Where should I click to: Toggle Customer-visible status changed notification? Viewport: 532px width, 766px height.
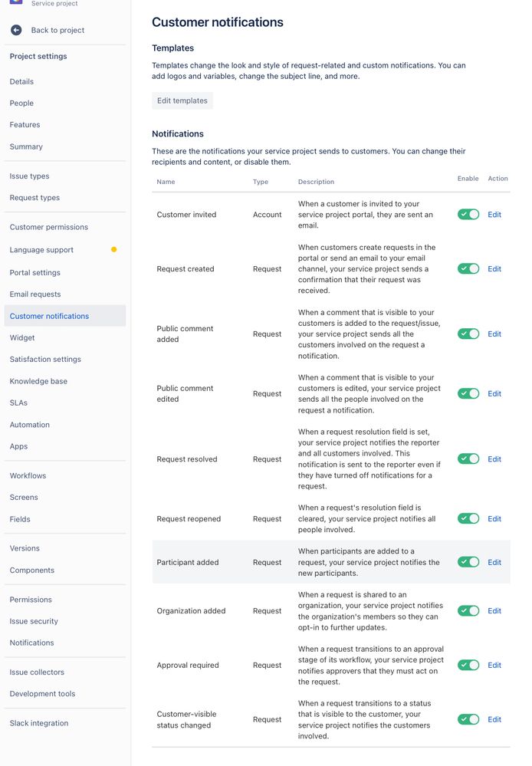[x=468, y=719]
